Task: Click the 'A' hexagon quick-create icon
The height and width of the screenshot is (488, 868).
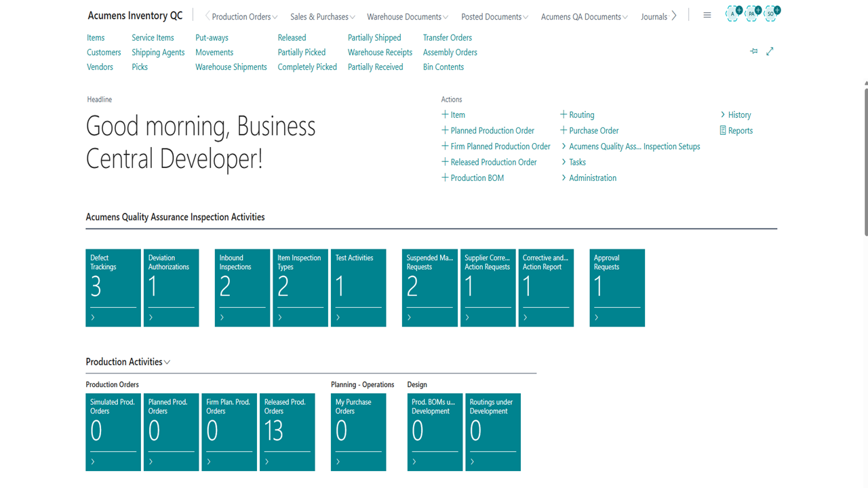Action: 733,14
